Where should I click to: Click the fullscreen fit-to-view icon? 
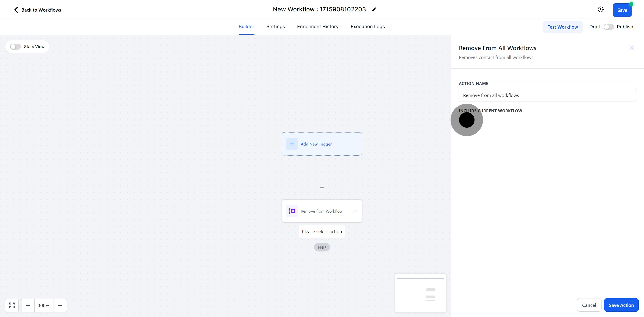12,305
